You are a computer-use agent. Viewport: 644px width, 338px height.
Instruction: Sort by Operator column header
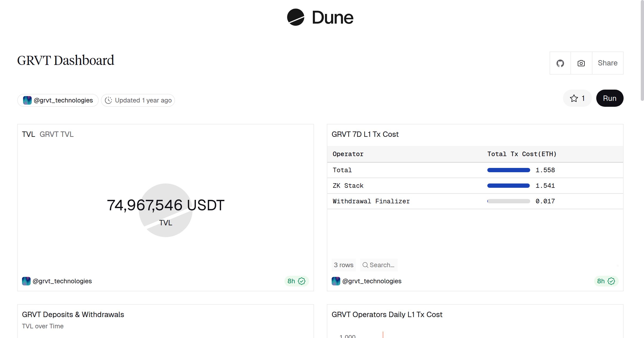pyautogui.click(x=348, y=154)
